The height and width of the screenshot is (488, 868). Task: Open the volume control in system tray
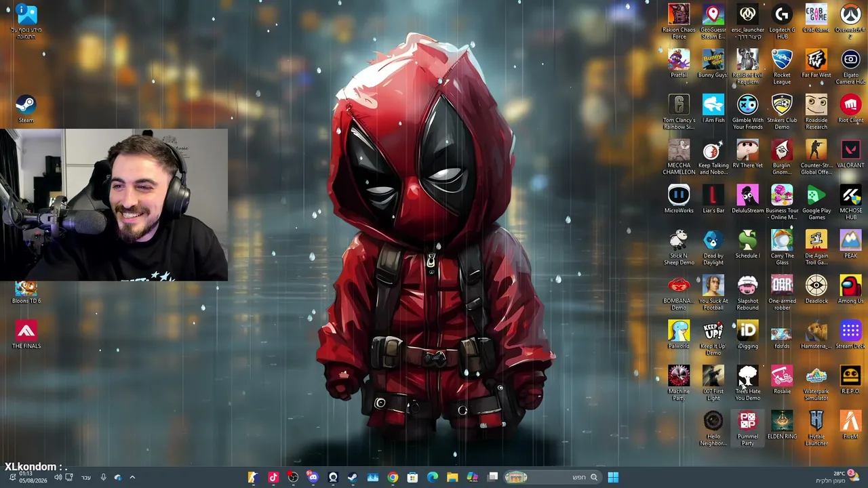coord(58,477)
